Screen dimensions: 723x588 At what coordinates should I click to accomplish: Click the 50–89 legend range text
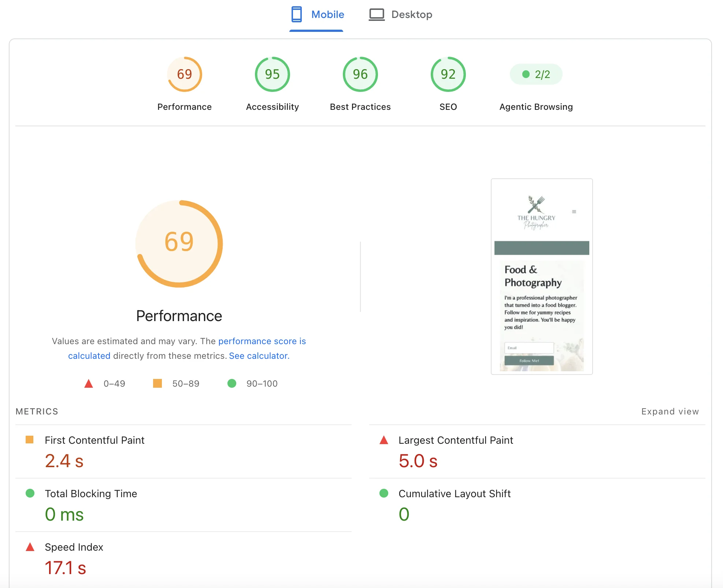(x=186, y=384)
